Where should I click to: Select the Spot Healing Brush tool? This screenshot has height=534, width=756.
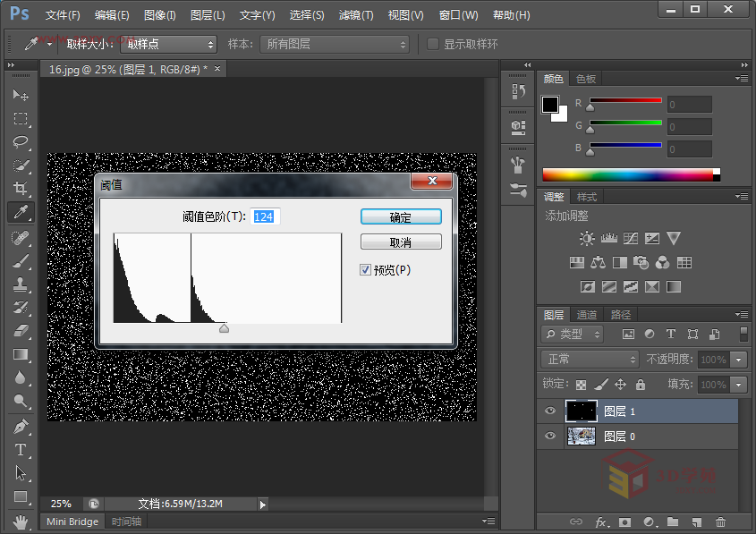21,238
